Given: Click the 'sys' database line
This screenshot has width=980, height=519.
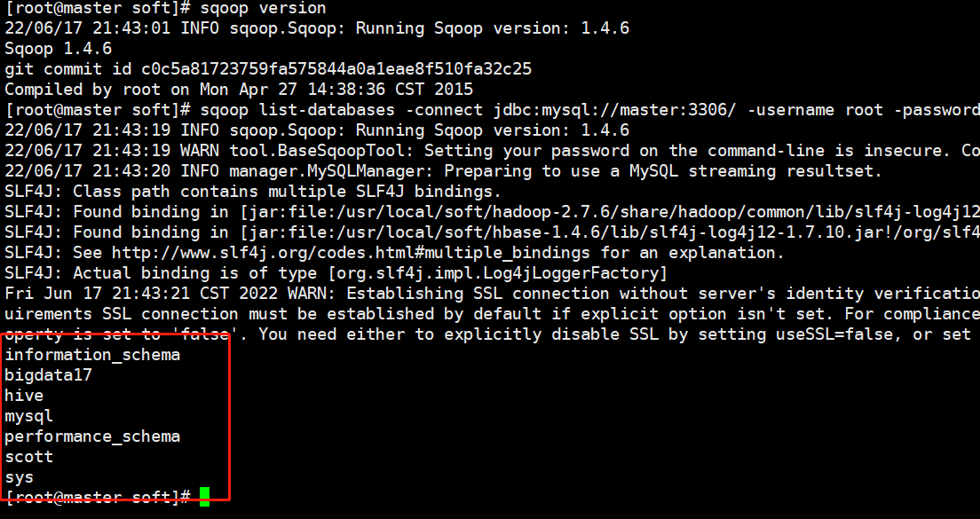Looking at the screenshot, I should (x=19, y=477).
